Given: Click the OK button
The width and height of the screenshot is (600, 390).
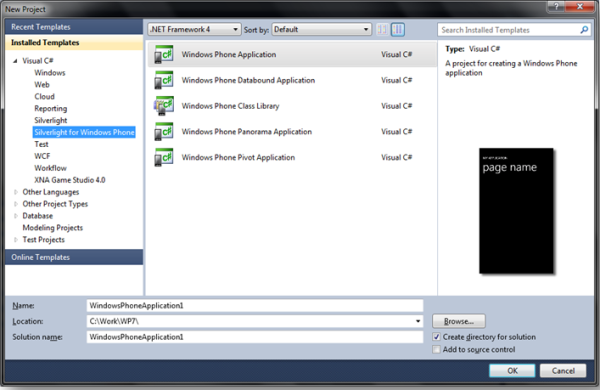Looking at the screenshot, I should click(x=512, y=370).
